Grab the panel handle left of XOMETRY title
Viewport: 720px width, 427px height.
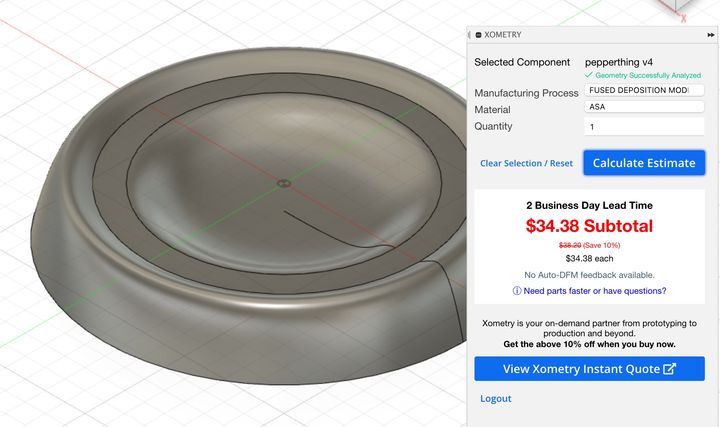(469, 35)
